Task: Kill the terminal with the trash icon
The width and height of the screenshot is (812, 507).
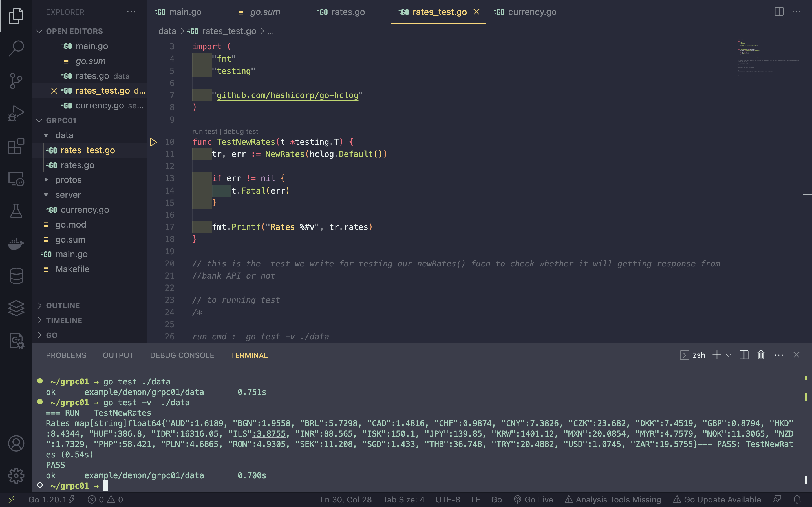Action: (760, 355)
